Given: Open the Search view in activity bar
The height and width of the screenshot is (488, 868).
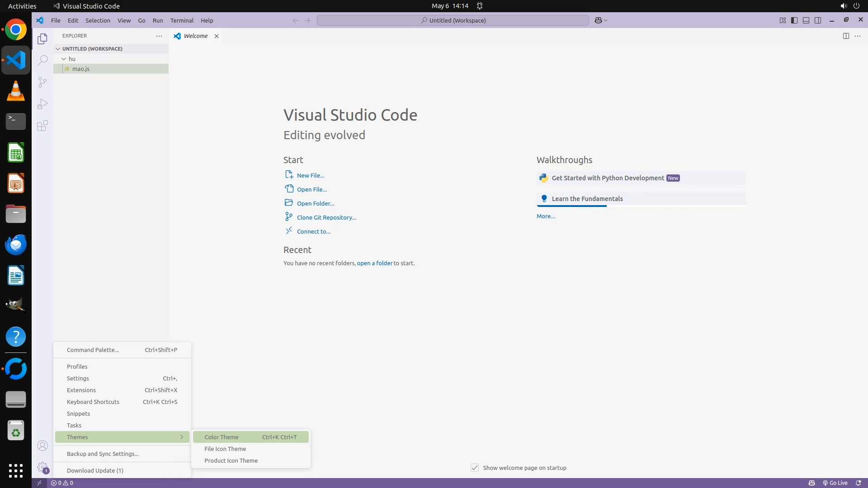Looking at the screenshot, I should coord(42,60).
